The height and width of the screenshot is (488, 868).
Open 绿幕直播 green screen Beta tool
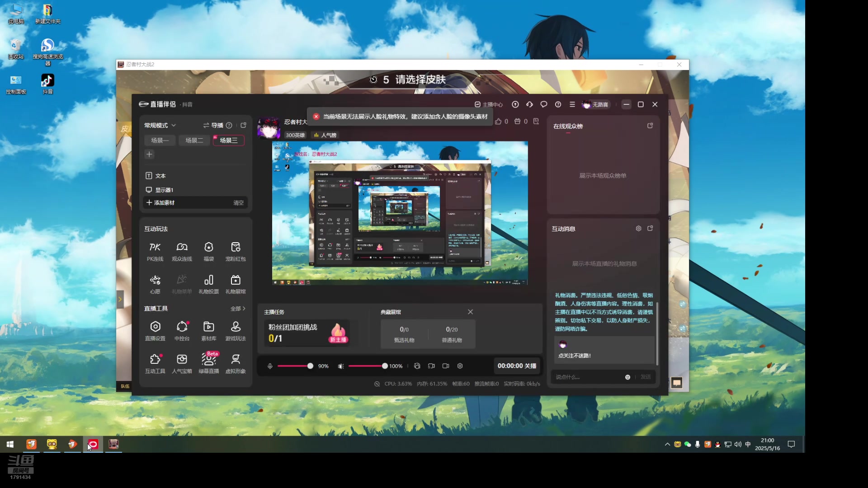208,364
